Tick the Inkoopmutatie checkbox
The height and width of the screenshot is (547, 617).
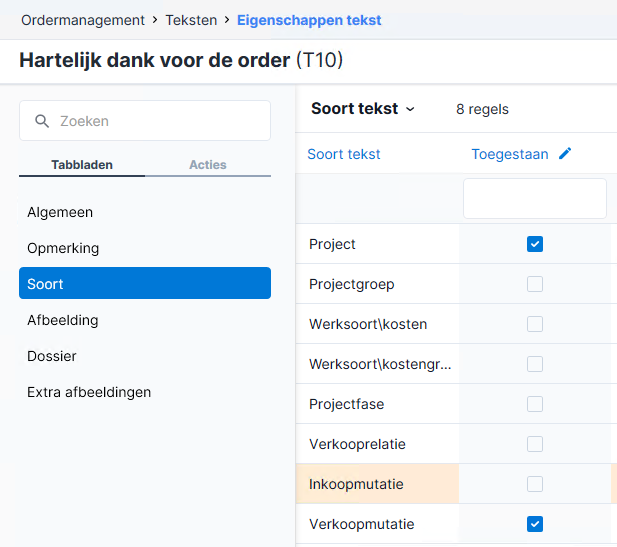pyautogui.click(x=535, y=484)
